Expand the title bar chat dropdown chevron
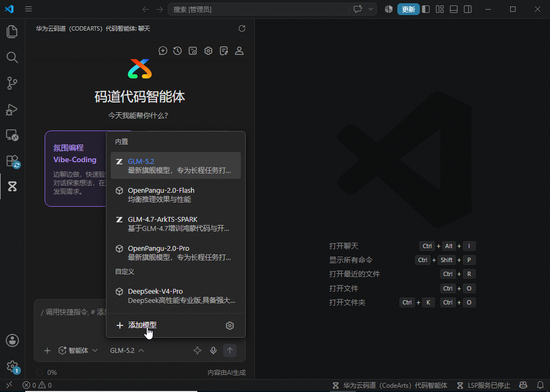Viewport: 550px width, 392px height. point(370,9)
